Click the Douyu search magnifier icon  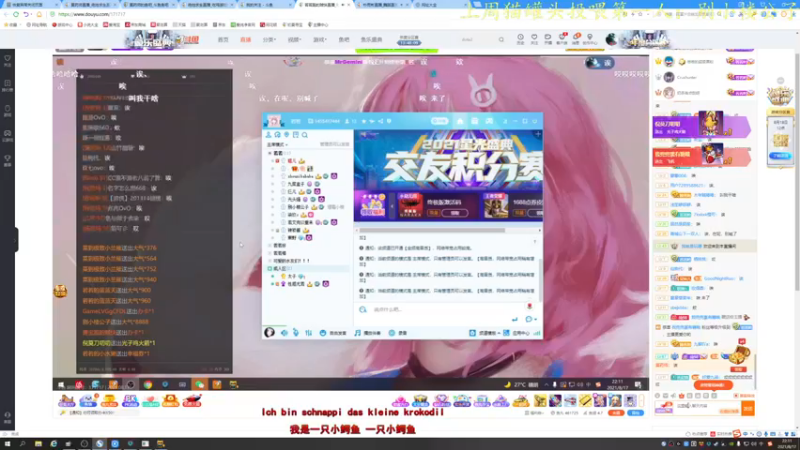click(x=501, y=39)
